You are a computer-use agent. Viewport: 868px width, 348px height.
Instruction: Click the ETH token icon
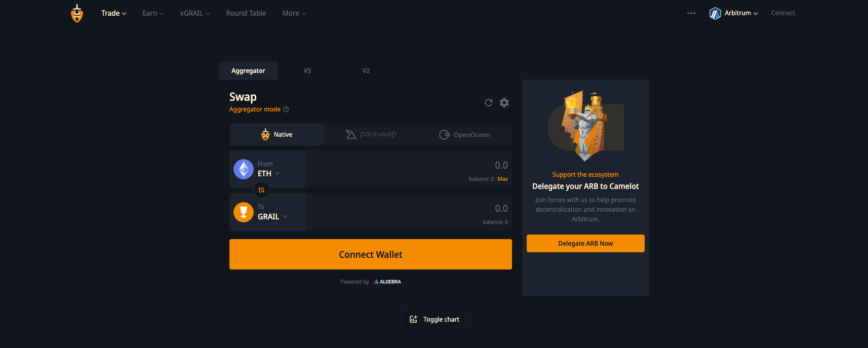pyautogui.click(x=244, y=169)
